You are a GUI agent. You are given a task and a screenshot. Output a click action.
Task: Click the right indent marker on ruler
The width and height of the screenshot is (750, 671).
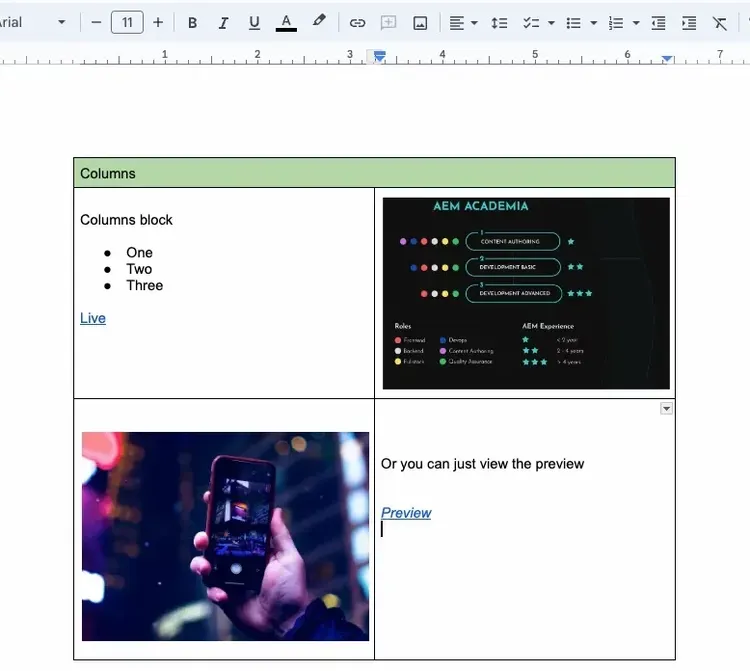(x=667, y=59)
